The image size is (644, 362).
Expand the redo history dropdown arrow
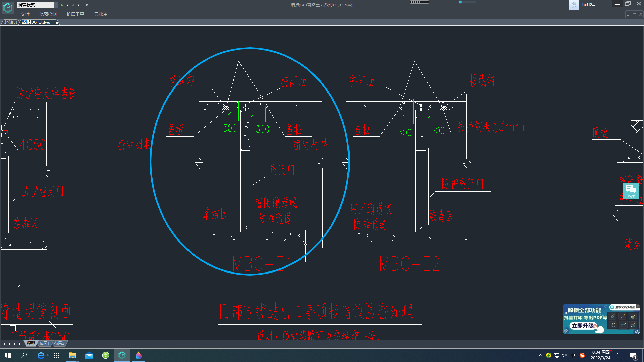[x=78, y=5]
